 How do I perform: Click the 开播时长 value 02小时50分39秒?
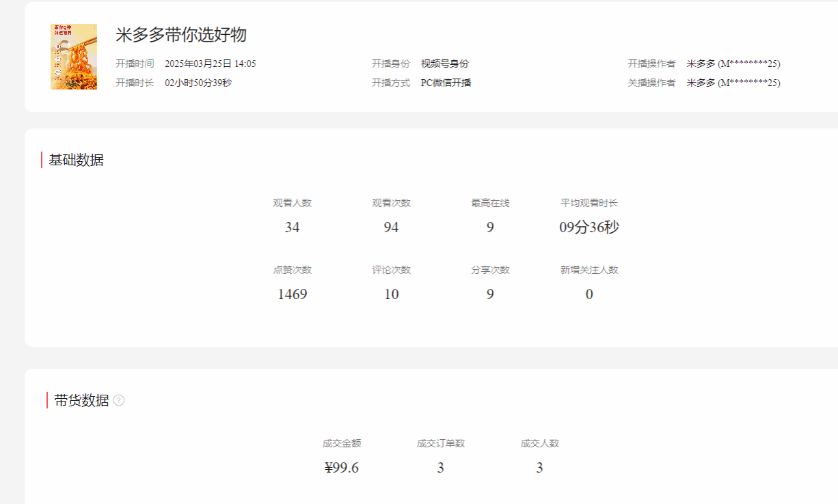(198, 83)
